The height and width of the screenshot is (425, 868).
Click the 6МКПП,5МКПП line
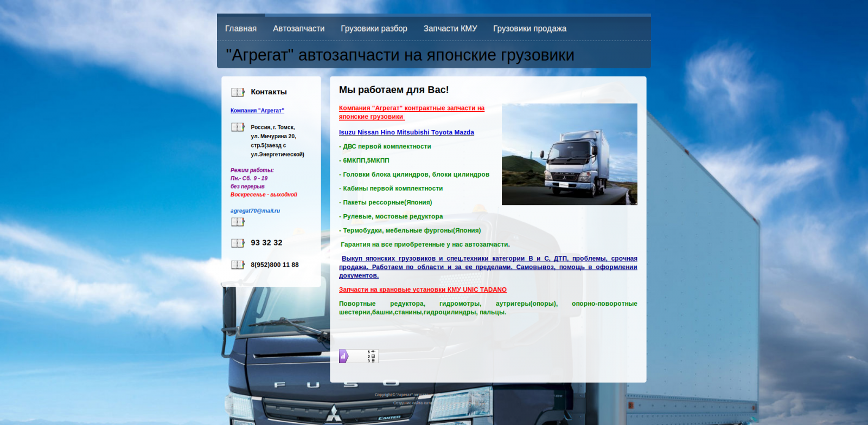point(364,160)
